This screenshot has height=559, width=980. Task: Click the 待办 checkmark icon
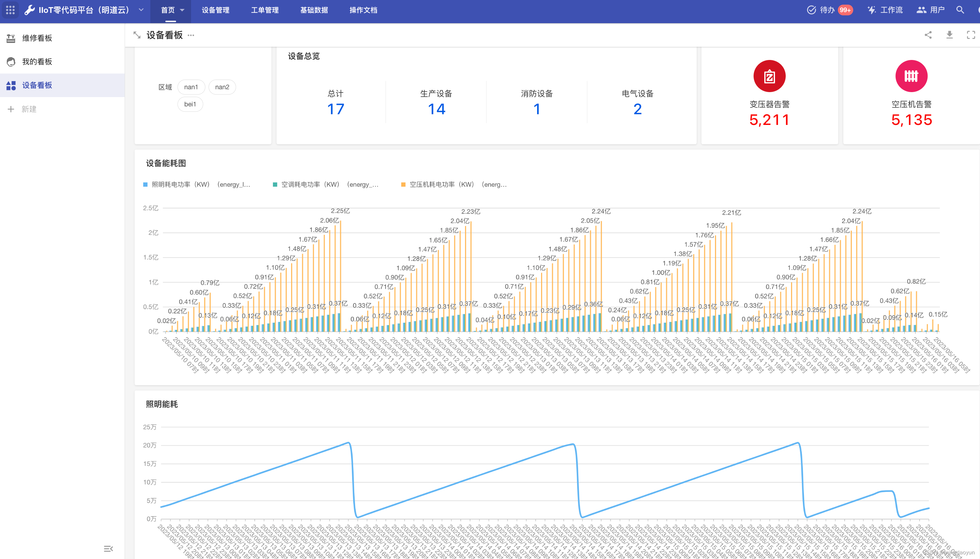(x=811, y=10)
